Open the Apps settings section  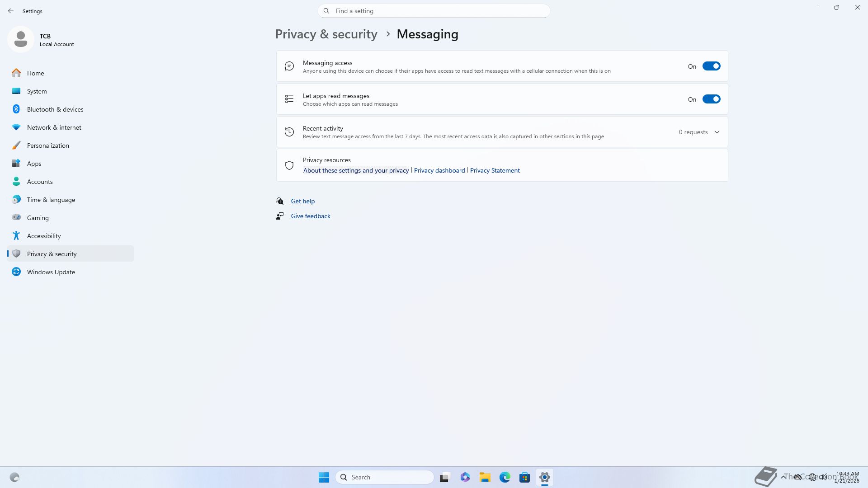point(34,164)
